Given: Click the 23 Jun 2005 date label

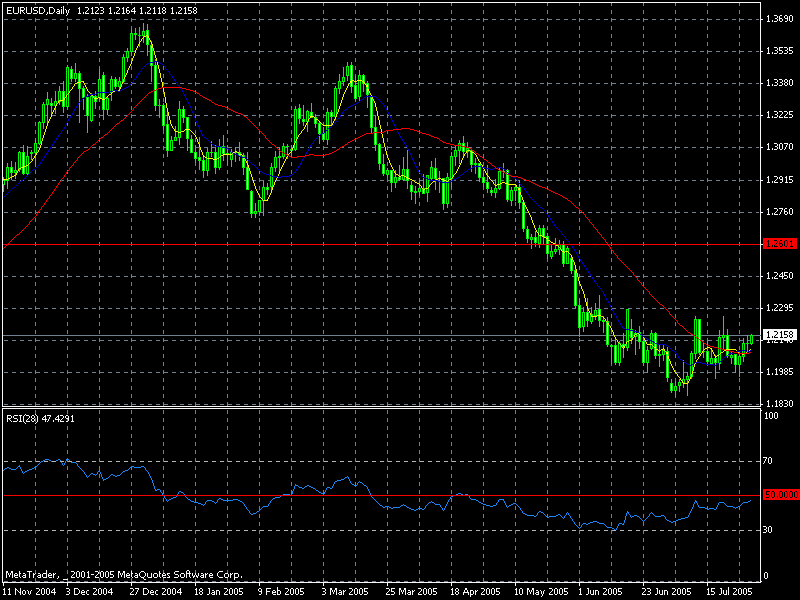Looking at the screenshot, I should 667,591.
